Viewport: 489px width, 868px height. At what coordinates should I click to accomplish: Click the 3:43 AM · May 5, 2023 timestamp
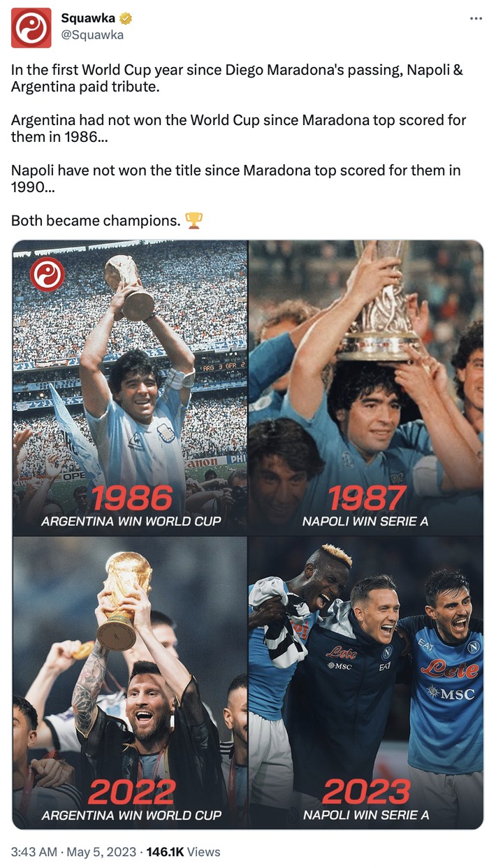(x=73, y=852)
